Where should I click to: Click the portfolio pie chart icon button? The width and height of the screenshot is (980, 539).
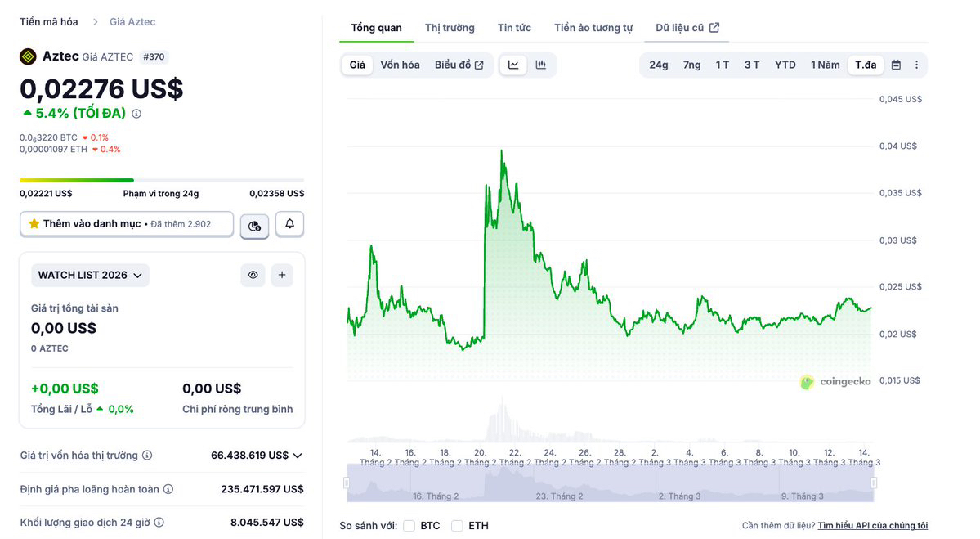click(254, 226)
